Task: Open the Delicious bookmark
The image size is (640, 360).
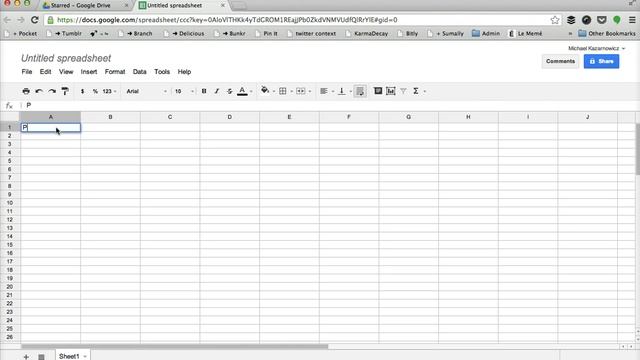Action: coord(184,33)
